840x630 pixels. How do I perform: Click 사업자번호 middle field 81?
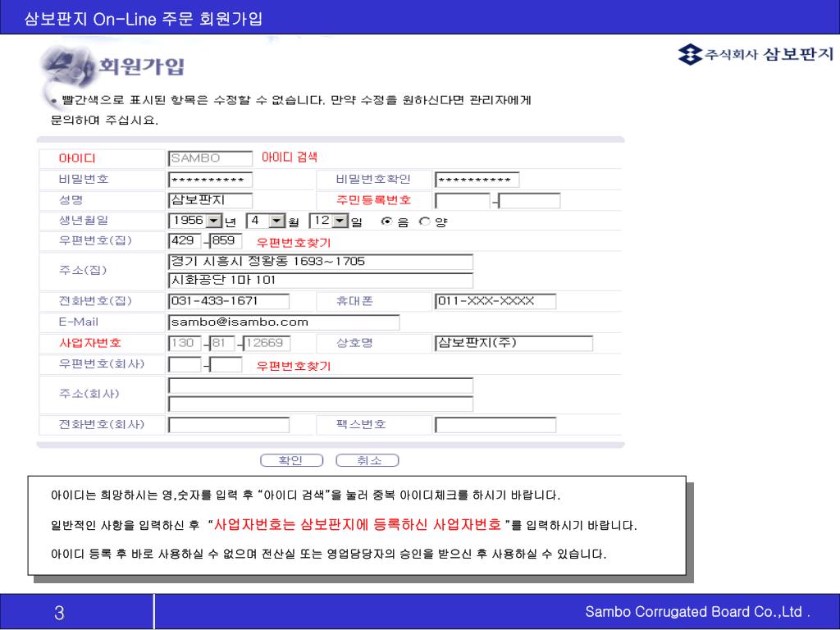pyautogui.click(x=222, y=344)
